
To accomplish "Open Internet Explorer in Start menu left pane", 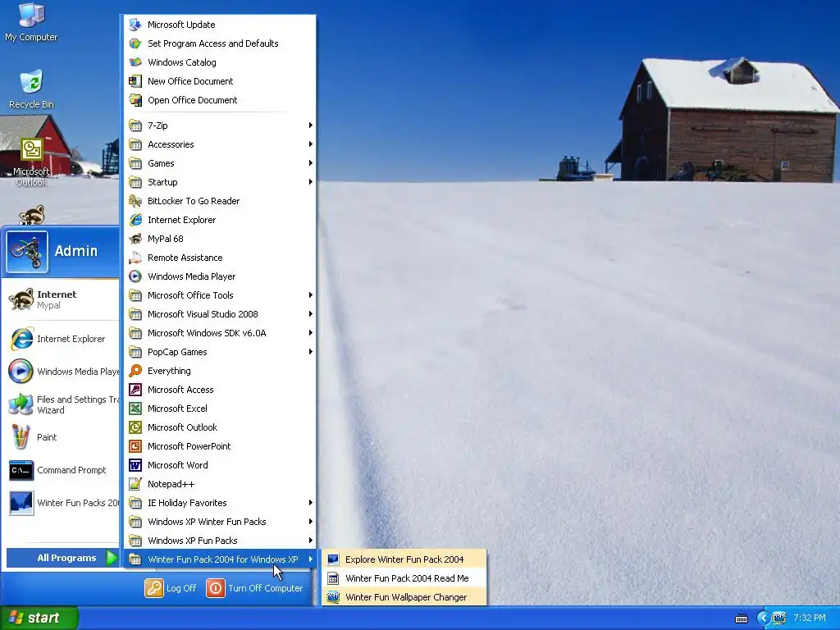I will 62,339.
